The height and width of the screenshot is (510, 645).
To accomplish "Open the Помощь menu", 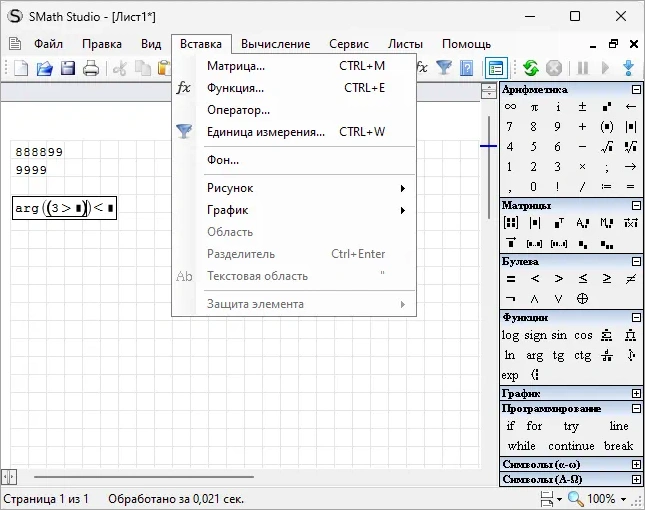I will pyautogui.click(x=466, y=44).
